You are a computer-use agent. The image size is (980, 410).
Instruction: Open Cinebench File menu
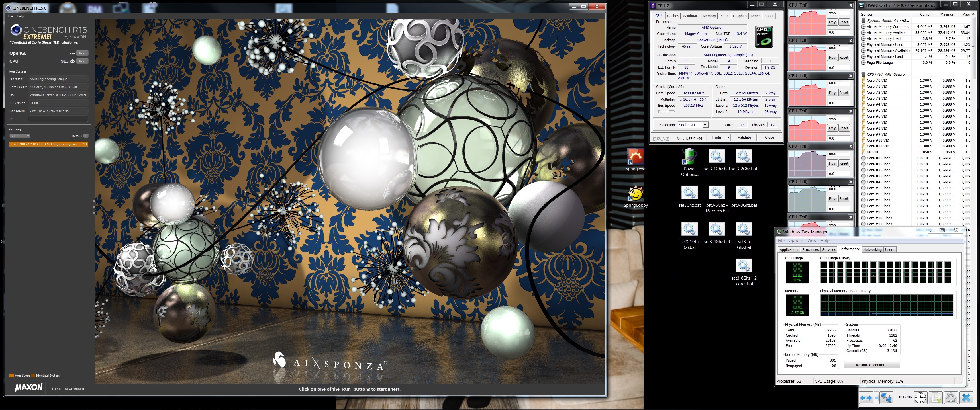pos(10,16)
